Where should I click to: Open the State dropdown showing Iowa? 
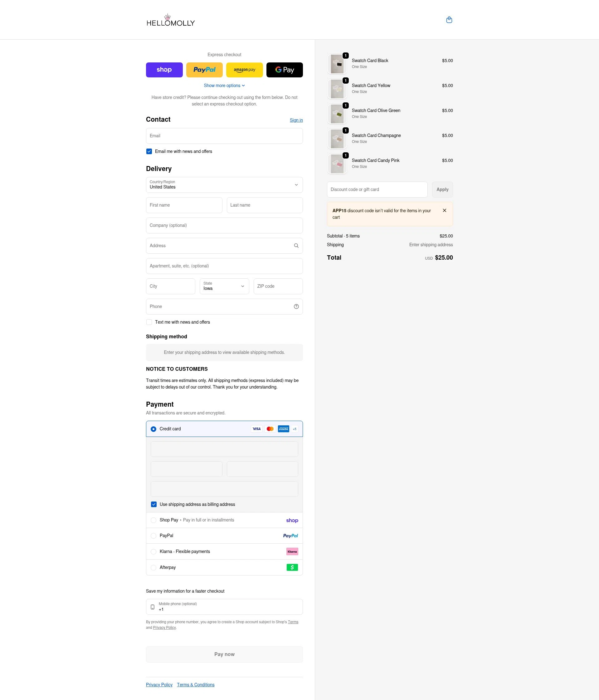[x=224, y=286]
